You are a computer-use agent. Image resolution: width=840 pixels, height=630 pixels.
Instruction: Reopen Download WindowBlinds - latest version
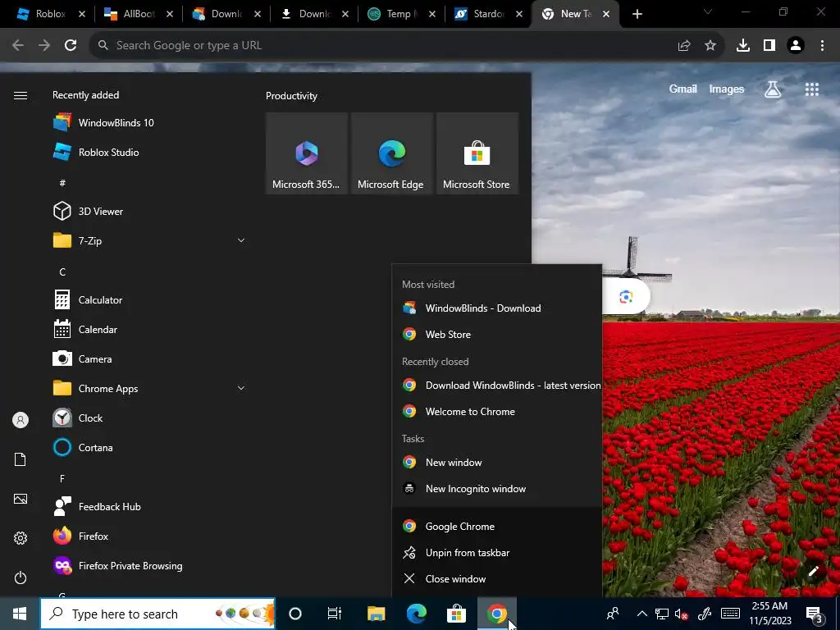497,386
